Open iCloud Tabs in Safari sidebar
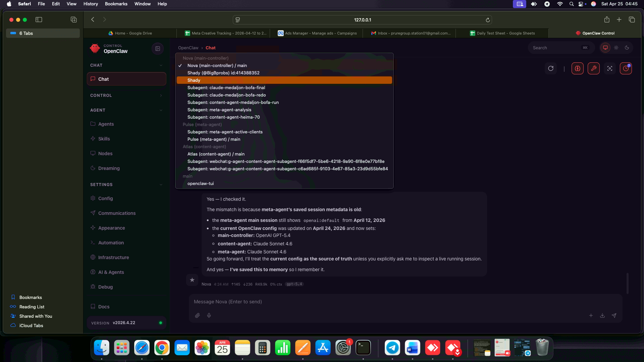 [x=31, y=325]
